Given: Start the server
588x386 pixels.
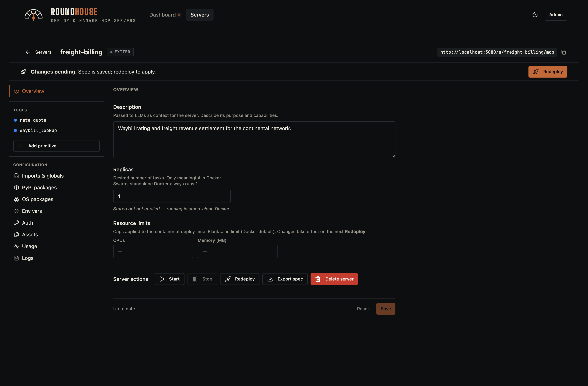Looking at the screenshot, I should [169, 279].
